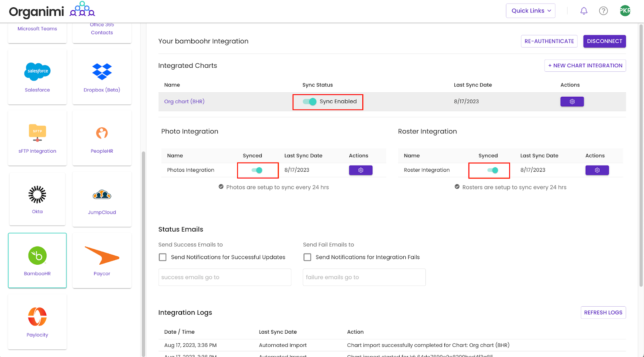Open the Office 365 Contacts card
Screen dimensions: 644x357
coord(102,33)
